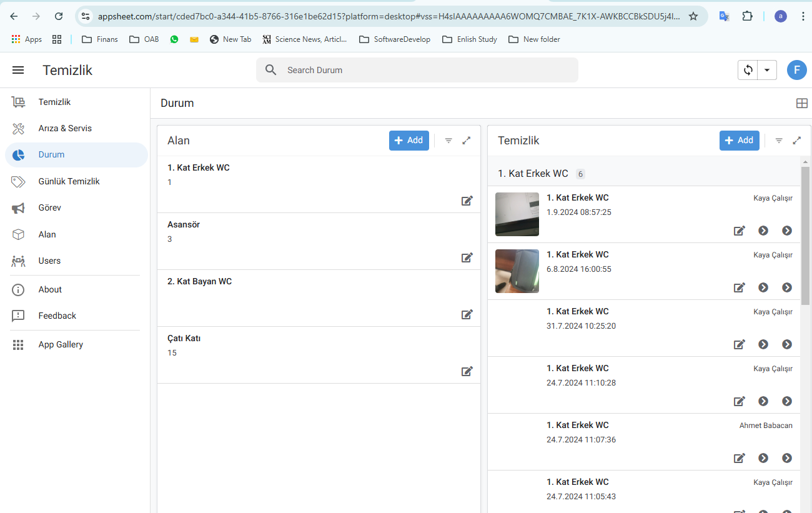Open thumbnail of 6.8.2024 cleaning record
Viewport: 812px width, 513px height.
517,271
